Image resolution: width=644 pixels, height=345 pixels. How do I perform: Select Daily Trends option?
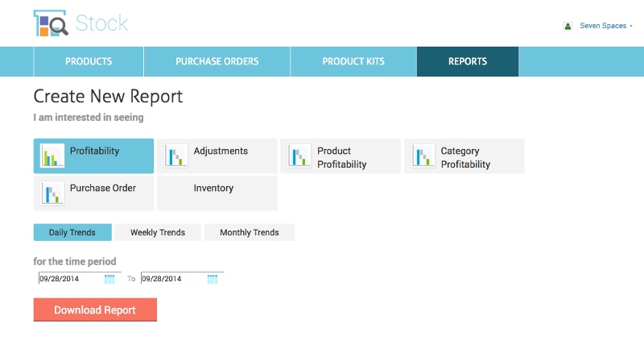72,232
